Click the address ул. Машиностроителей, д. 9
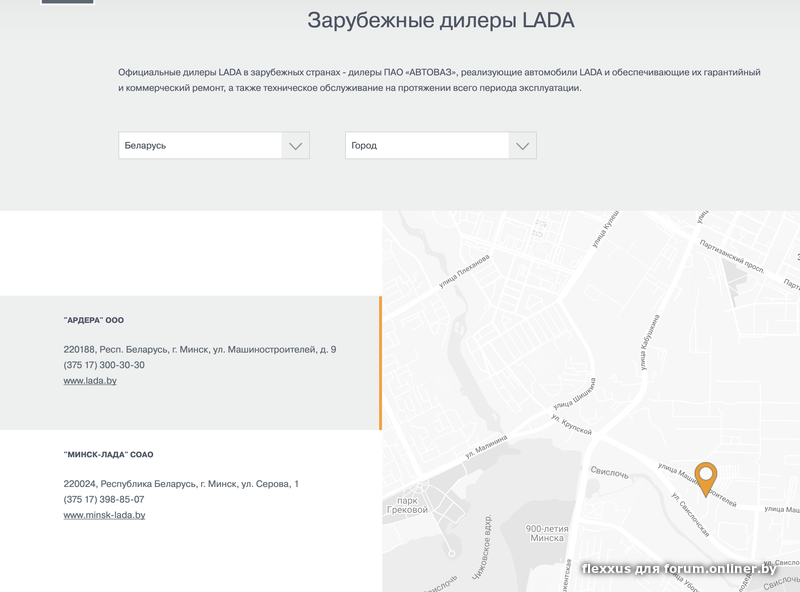The width and height of the screenshot is (800, 592). click(x=200, y=350)
